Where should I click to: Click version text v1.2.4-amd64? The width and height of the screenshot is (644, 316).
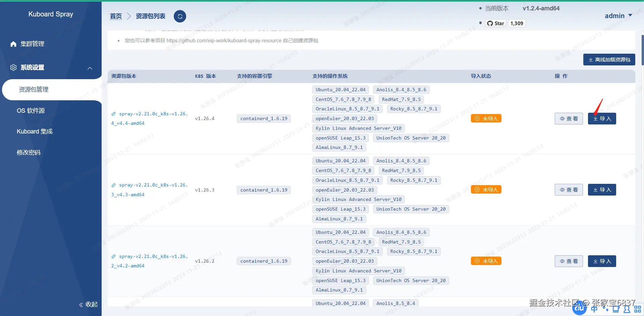coord(541,8)
